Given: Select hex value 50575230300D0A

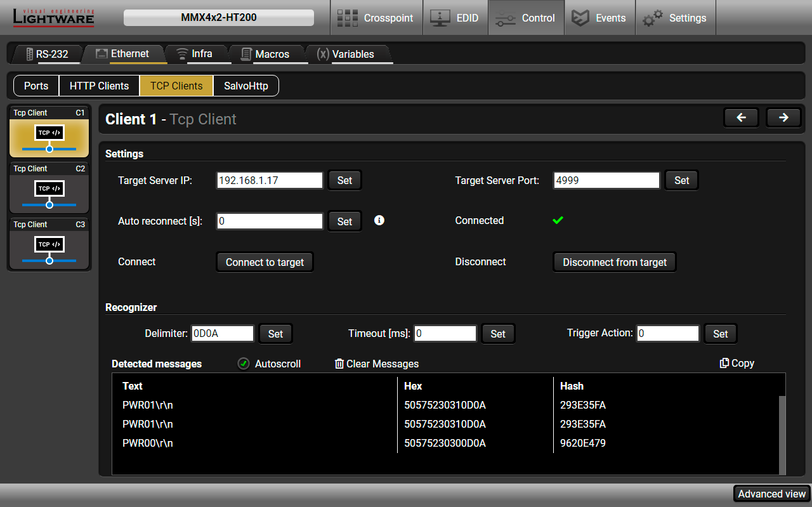Looking at the screenshot, I should (445, 443).
